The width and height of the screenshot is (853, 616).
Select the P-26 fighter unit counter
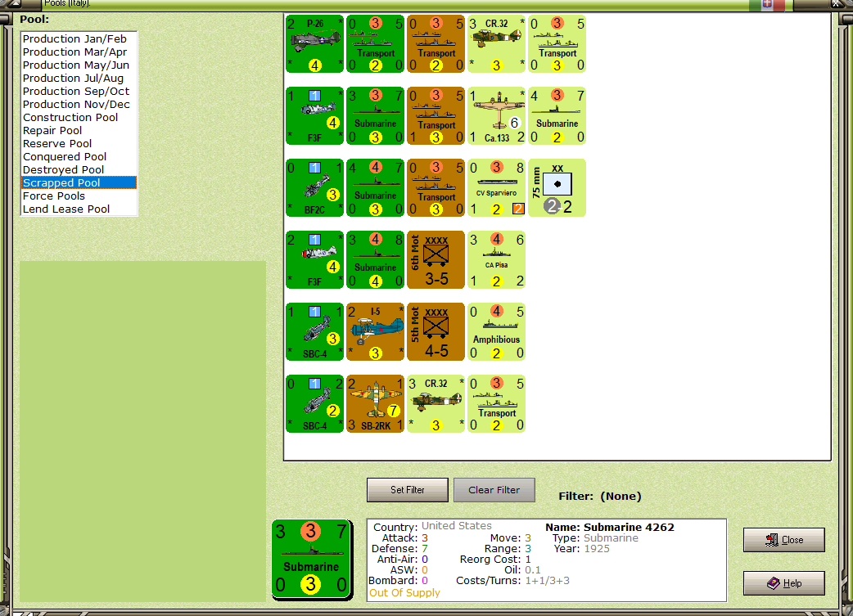[315, 44]
